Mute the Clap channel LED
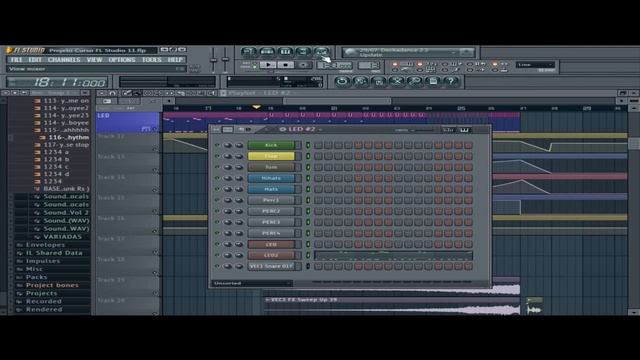Image resolution: width=640 pixels, height=360 pixels. pos(217,156)
